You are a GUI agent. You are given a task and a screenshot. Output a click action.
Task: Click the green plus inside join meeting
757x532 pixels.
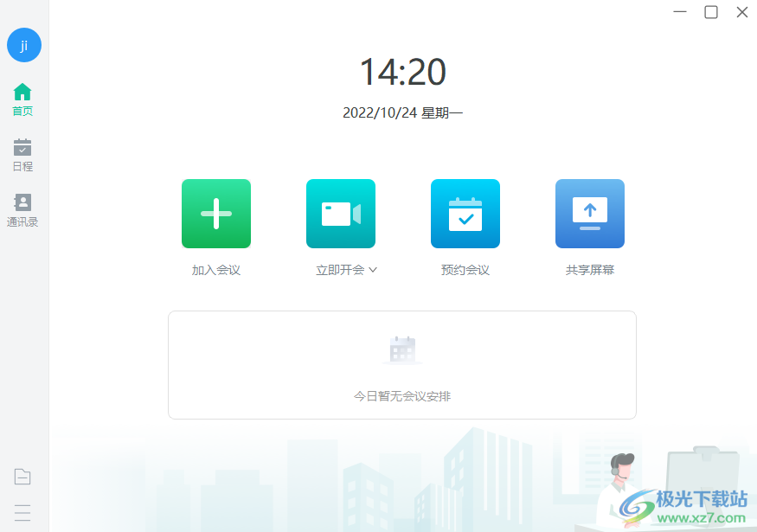215,214
